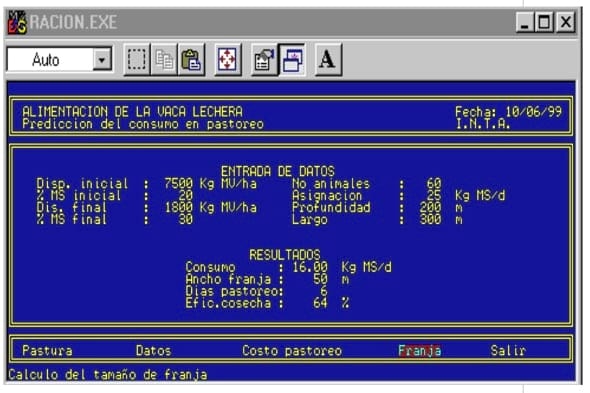Click the No animales value 60

coord(434,183)
